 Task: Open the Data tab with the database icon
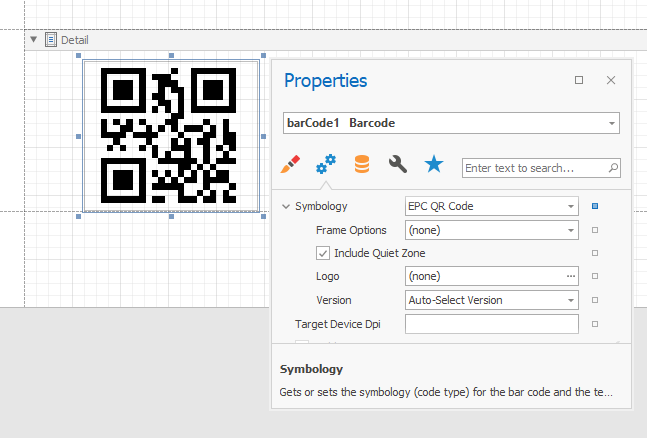pos(362,165)
